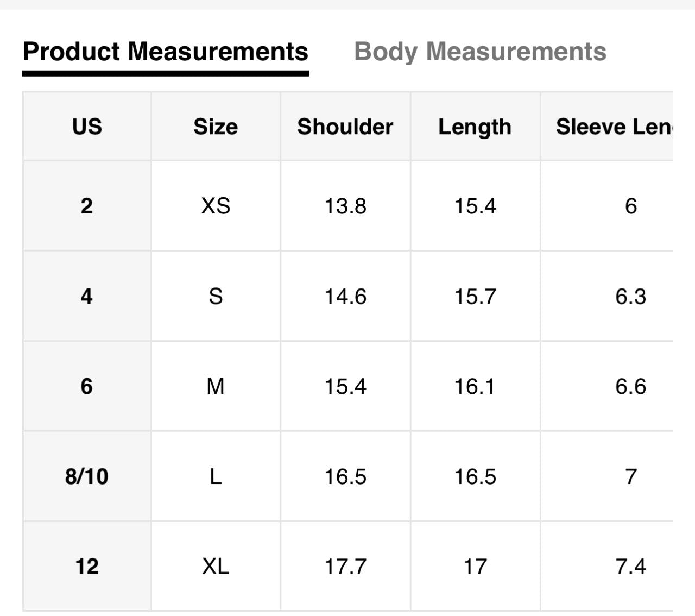Click the 7.4 sleeve length value
695x616 pixels.
click(x=630, y=566)
